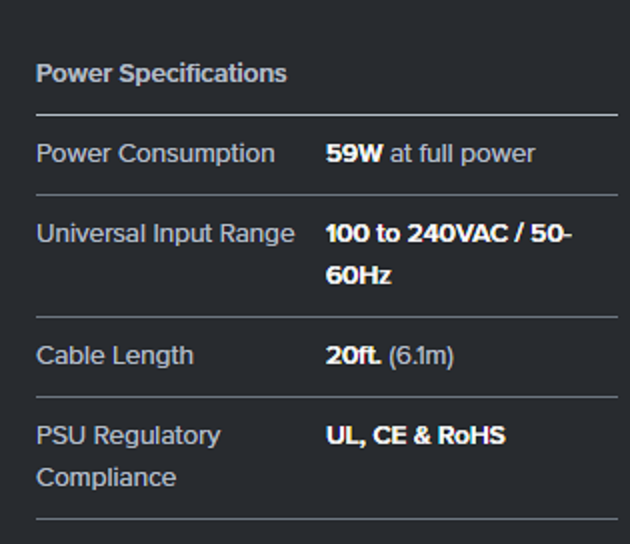The width and height of the screenshot is (630, 544).
Task: Click the word Compliance
Action: point(106,478)
